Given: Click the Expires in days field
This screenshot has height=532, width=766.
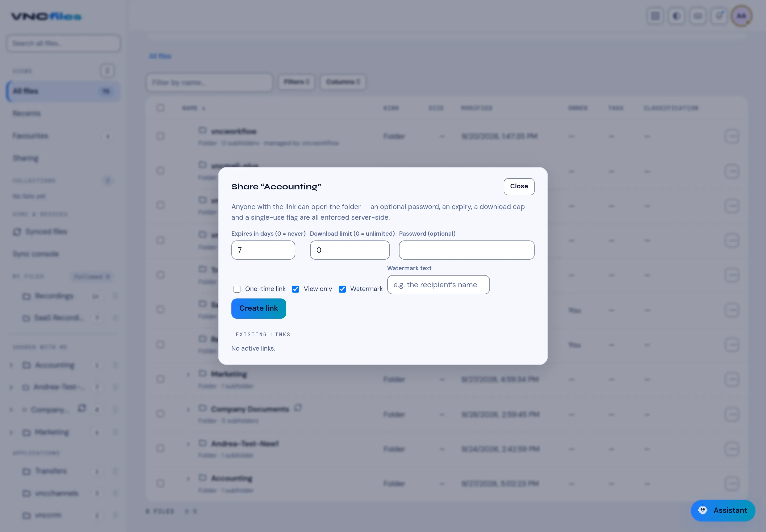Looking at the screenshot, I should point(263,250).
